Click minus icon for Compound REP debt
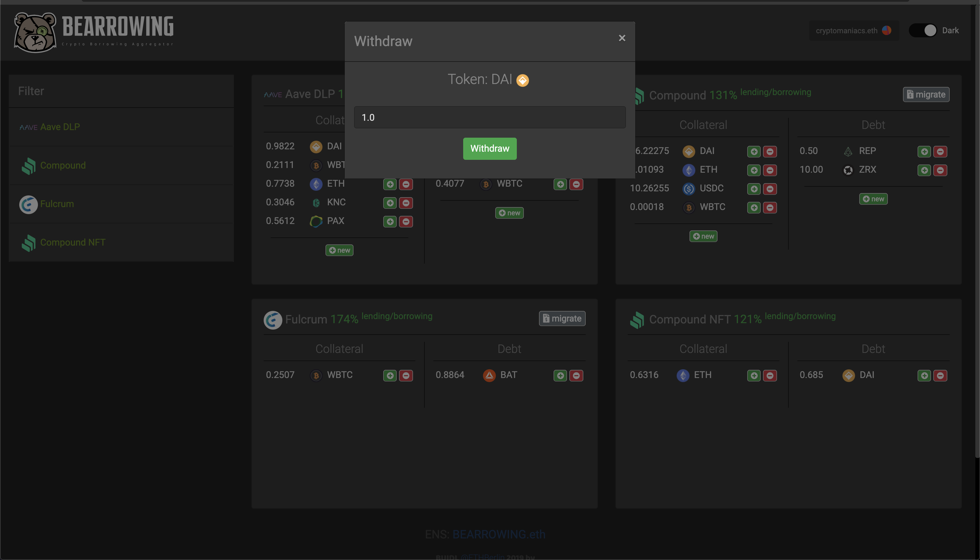Viewport: 980px width, 560px height. click(x=940, y=152)
